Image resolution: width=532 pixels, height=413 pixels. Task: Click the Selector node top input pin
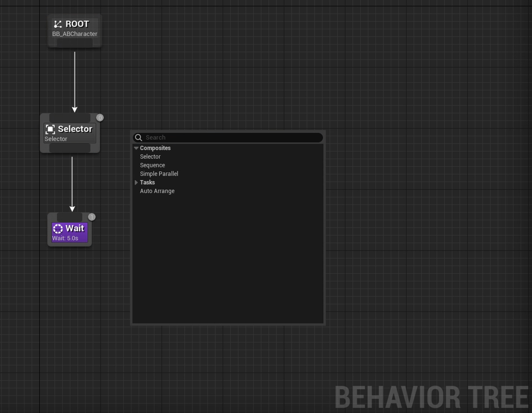pyautogui.click(x=70, y=118)
